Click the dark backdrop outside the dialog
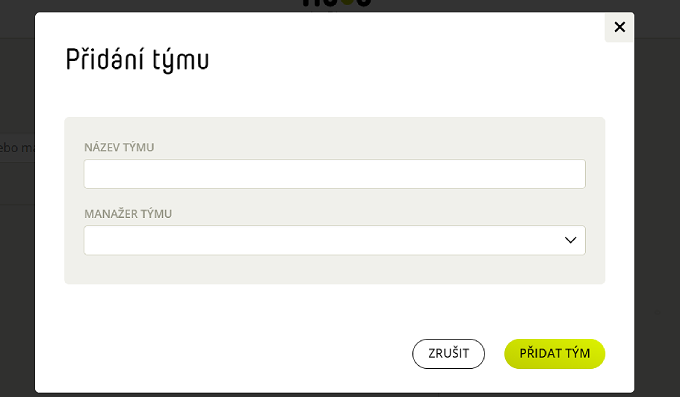This screenshot has width=680, height=397. coord(657,217)
